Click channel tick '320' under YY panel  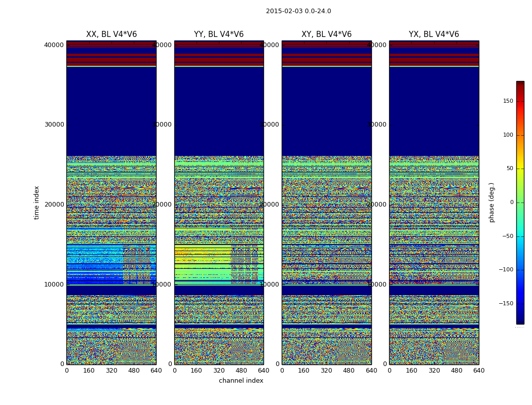[x=219, y=371]
